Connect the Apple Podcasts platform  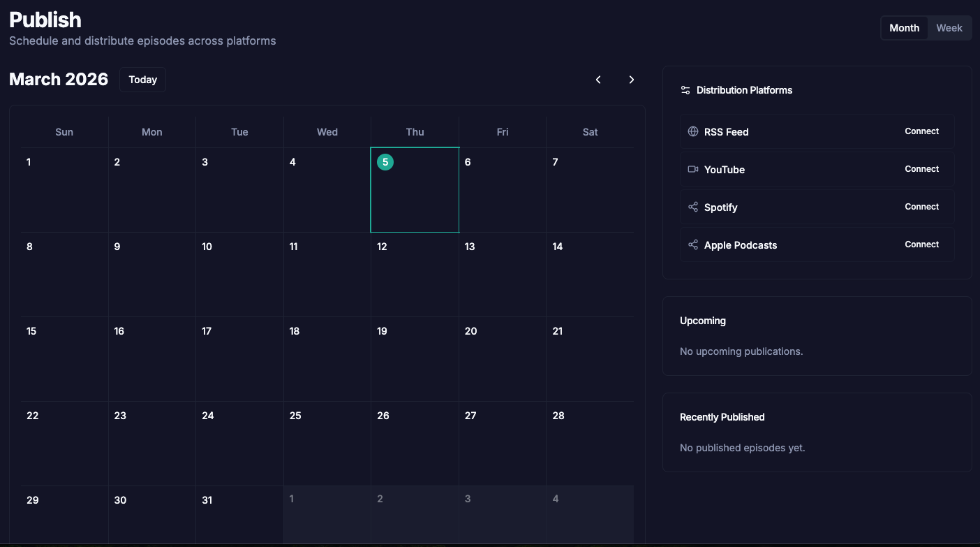[x=921, y=245]
